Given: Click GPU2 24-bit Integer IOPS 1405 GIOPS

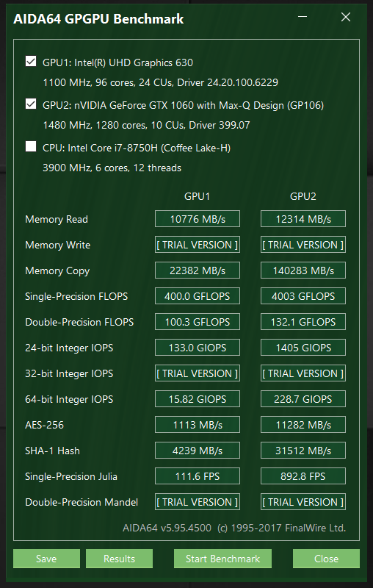Looking at the screenshot, I should [303, 348].
